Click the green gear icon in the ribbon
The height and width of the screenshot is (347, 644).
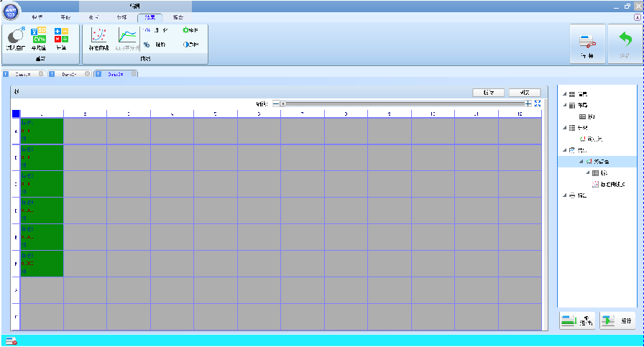click(185, 31)
